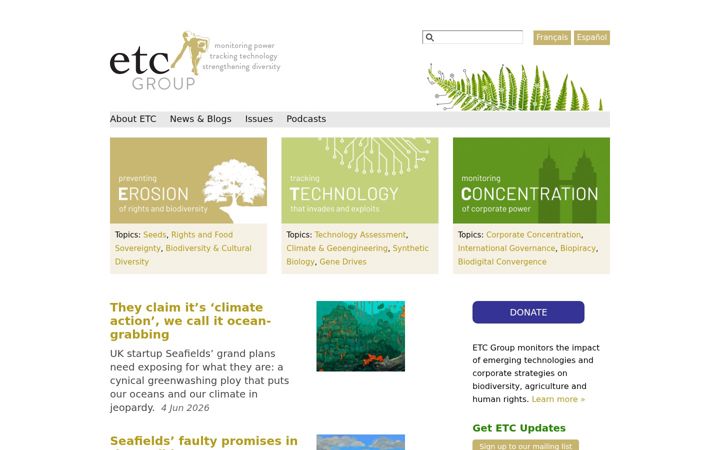This screenshot has width=720, height=450.
Task: Open the Corporate Concentration topic
Action: (534, 235)
